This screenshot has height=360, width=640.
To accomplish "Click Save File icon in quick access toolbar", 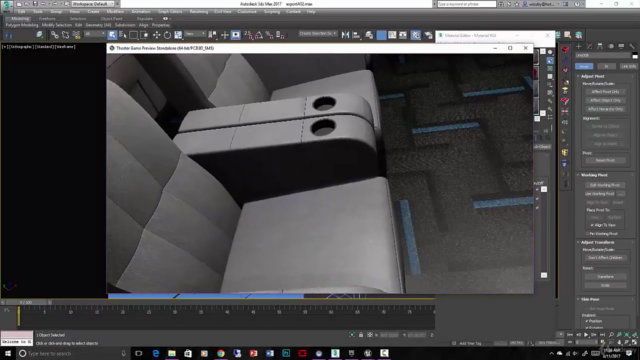I will (x=35, y=4).
